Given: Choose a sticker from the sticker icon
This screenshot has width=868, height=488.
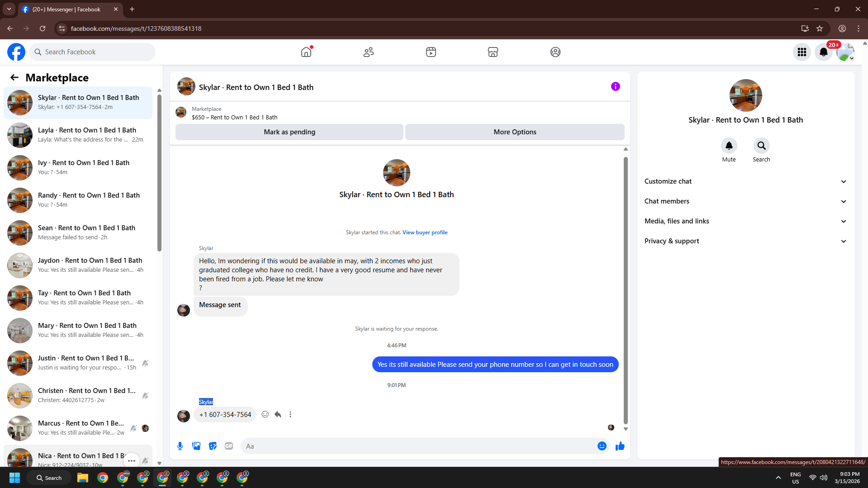Looking at the screenshot, I should click(213, 446).
